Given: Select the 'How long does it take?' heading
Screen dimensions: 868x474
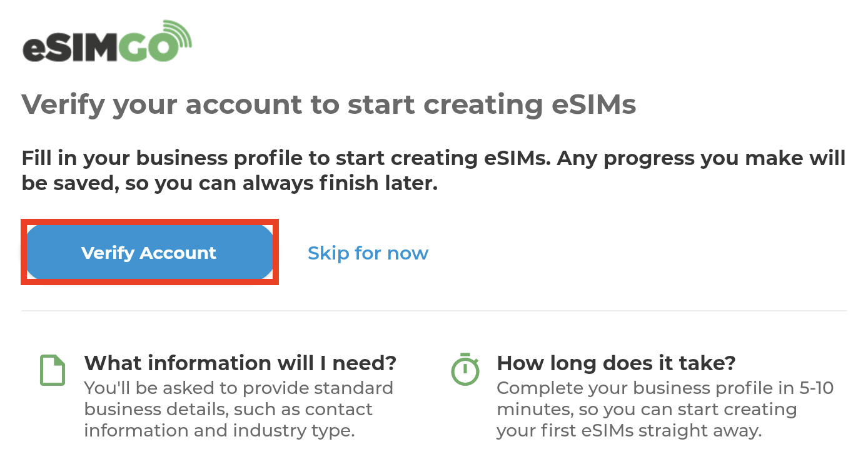Looking at the screenshot, I should click(616, 363).
